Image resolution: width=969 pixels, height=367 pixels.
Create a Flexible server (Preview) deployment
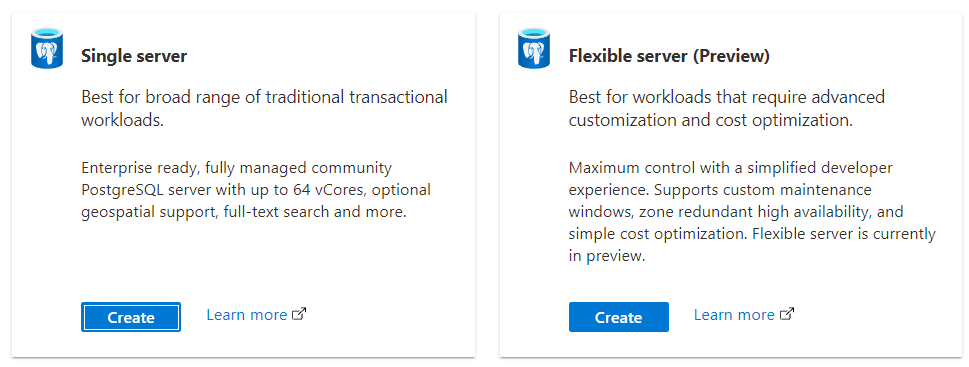[618, 317]
